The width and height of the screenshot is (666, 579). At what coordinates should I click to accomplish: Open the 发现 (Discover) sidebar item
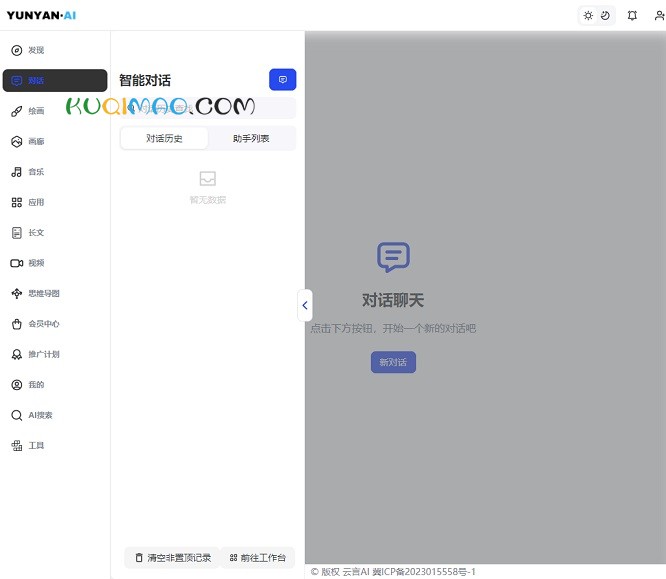pyautogui.click(x=36, y=50)
